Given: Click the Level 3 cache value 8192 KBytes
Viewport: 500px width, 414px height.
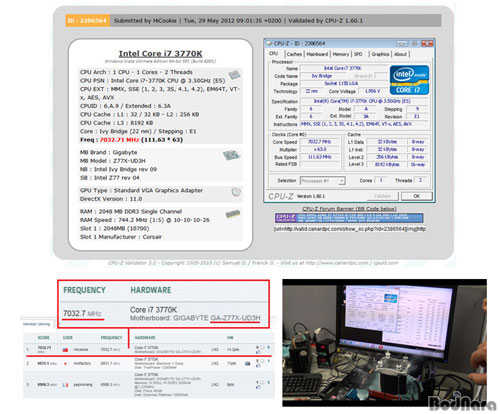Looking at the screenshot, I should 386,164.
